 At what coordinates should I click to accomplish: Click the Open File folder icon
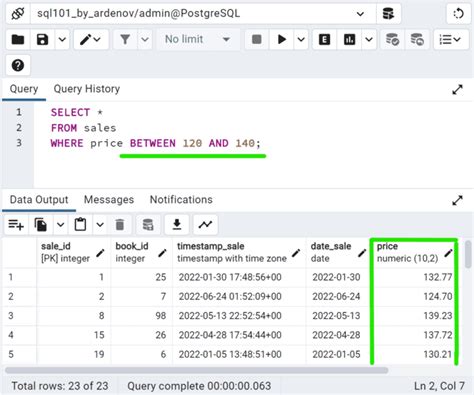pos(18,40)
